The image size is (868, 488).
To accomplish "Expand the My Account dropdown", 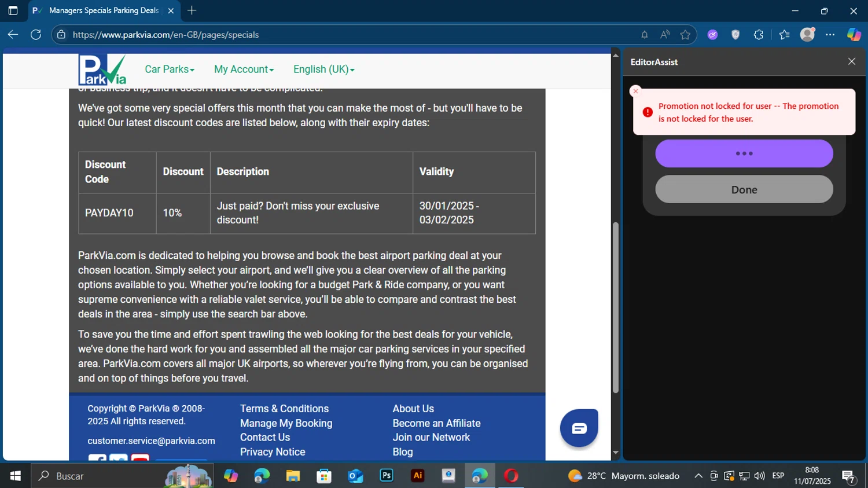I will (244, 69).
